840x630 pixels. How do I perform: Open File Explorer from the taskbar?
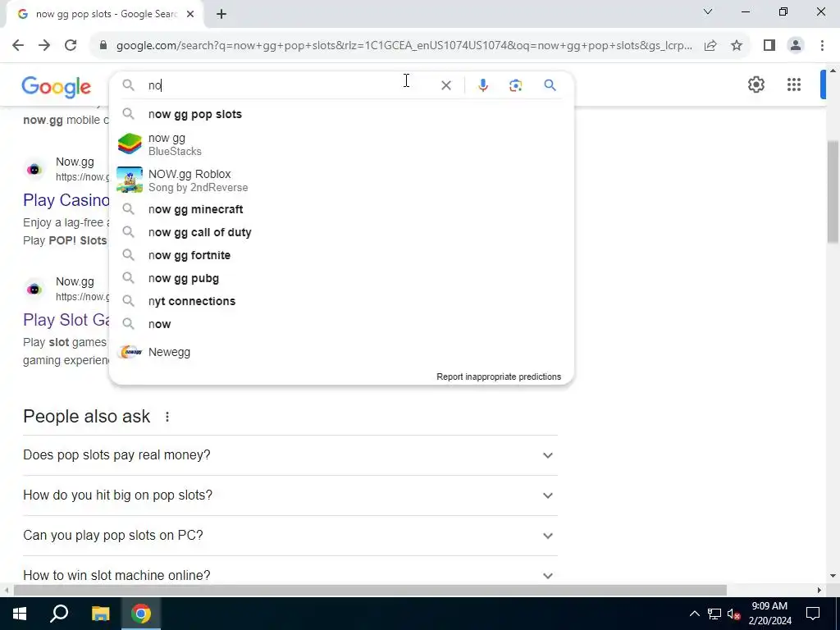tap(100, 614)
